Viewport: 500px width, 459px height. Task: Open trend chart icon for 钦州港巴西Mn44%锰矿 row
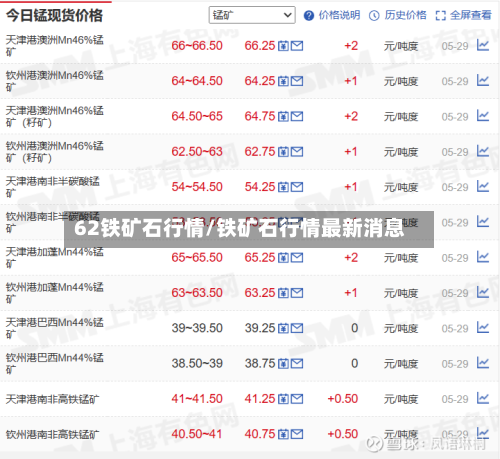pyautogui.click(x=483, y=363)
